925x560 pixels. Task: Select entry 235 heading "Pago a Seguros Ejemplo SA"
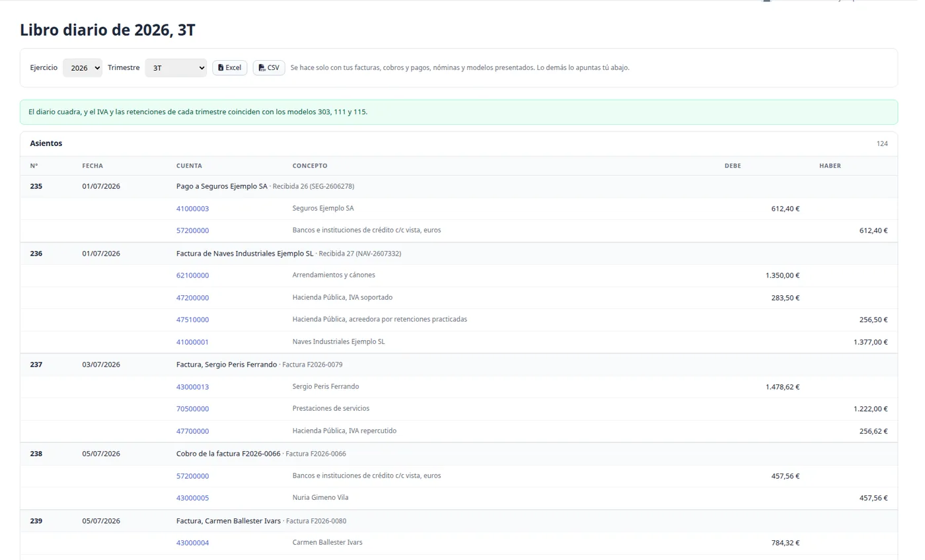tap(222, 186)
